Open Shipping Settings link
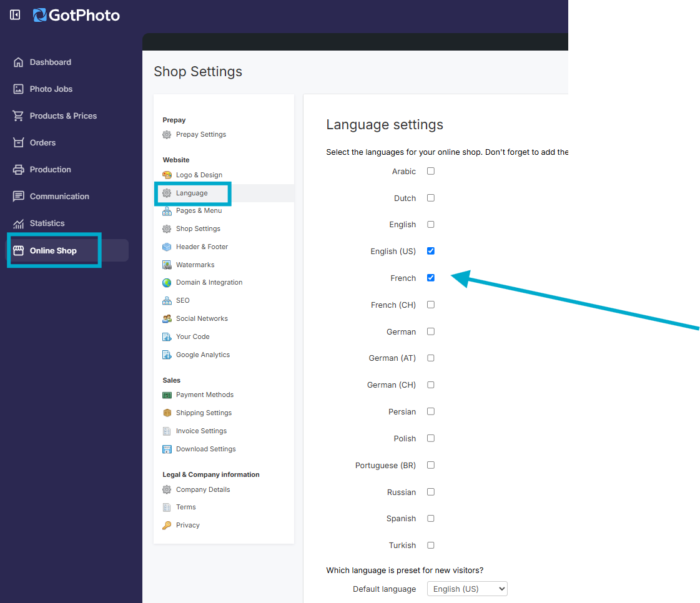The width and height of the screenshot is (700, 603). (x=204, y=413)
